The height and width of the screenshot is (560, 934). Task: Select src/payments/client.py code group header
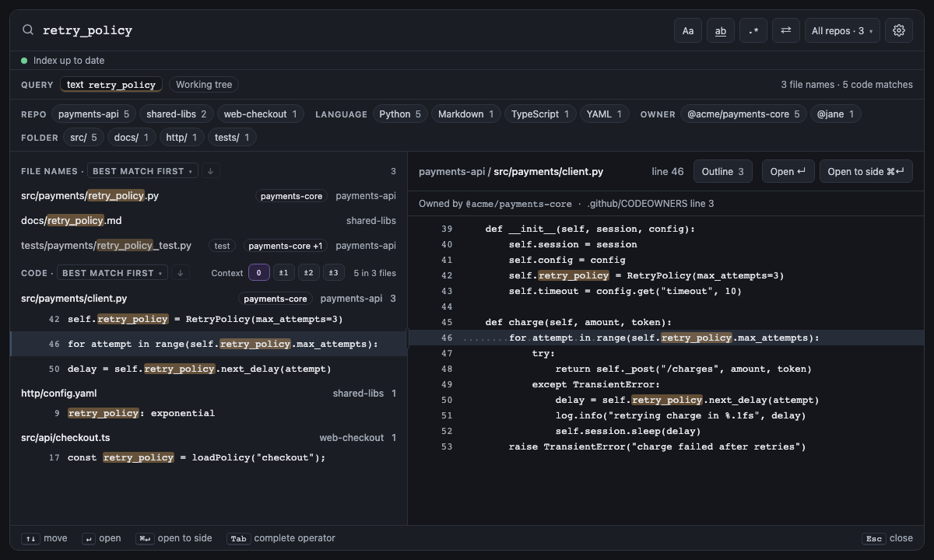(209, 299)
